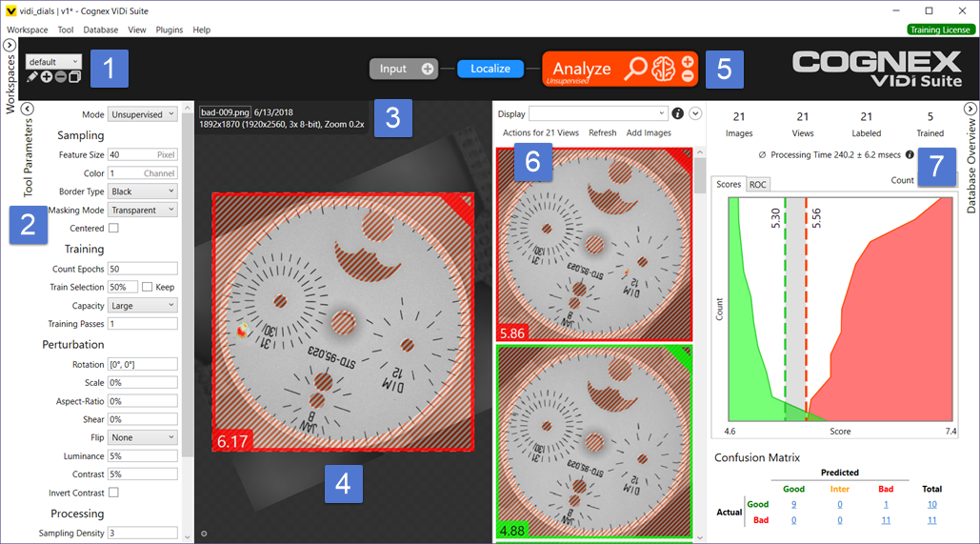The image size is (980, 544).
Task: Collapse the Tool Parameters panel
Action: (x=28, y=109)
